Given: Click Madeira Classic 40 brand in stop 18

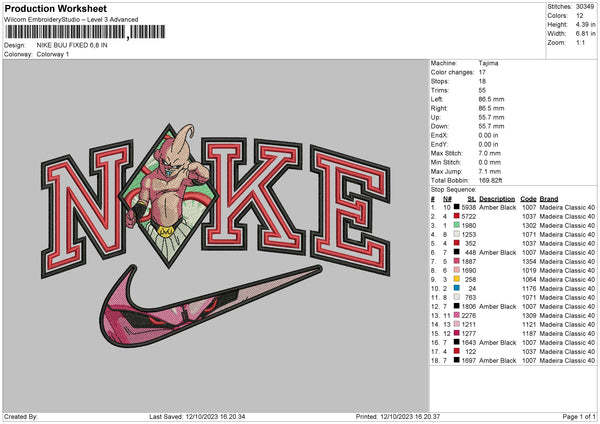Looking at the screenshot, I should pos(567,360).
